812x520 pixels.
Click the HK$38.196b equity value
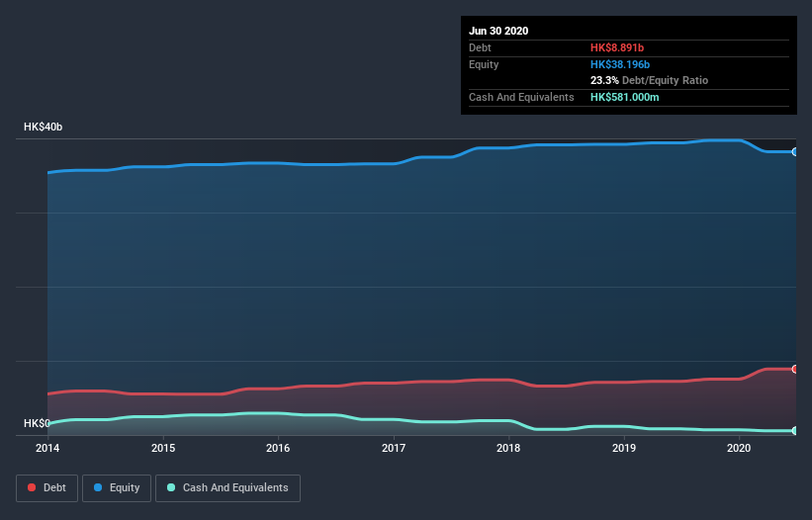coord(620,64)
